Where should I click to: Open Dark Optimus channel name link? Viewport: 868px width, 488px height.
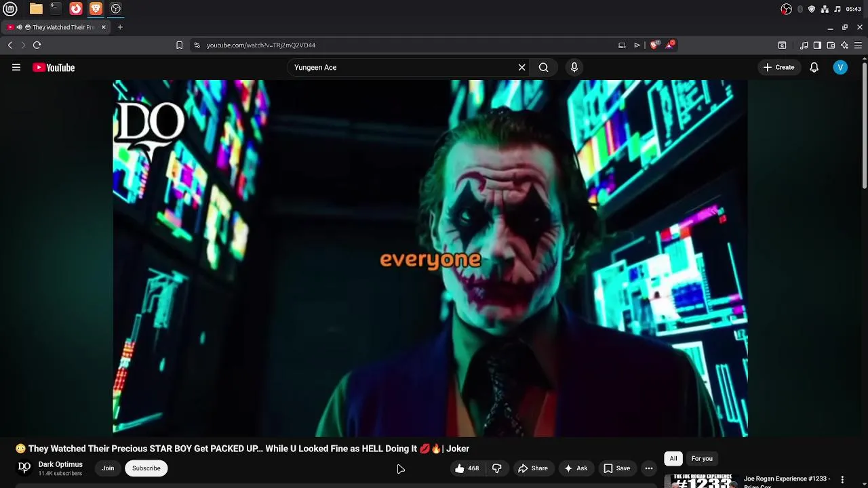click(60, 464)
